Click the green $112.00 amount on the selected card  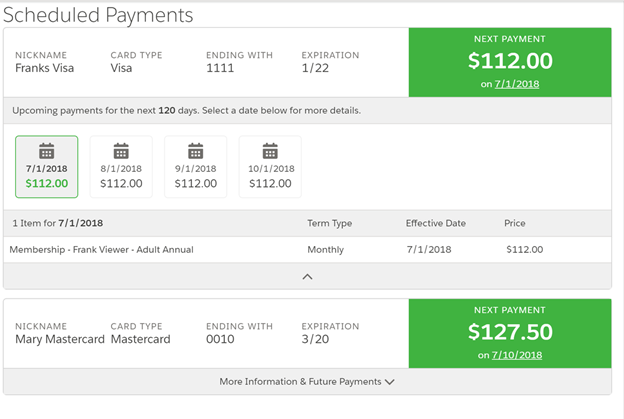(47, 184)
